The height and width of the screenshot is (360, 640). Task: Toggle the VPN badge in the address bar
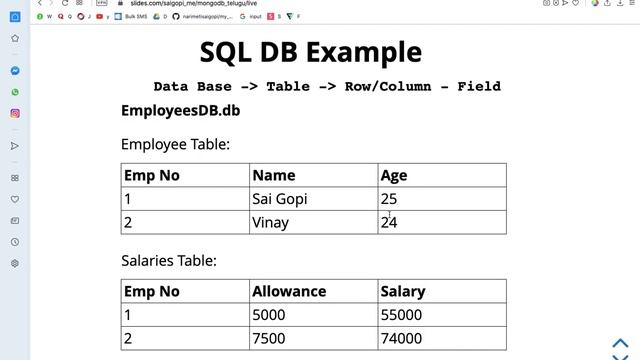pos(102,3)
